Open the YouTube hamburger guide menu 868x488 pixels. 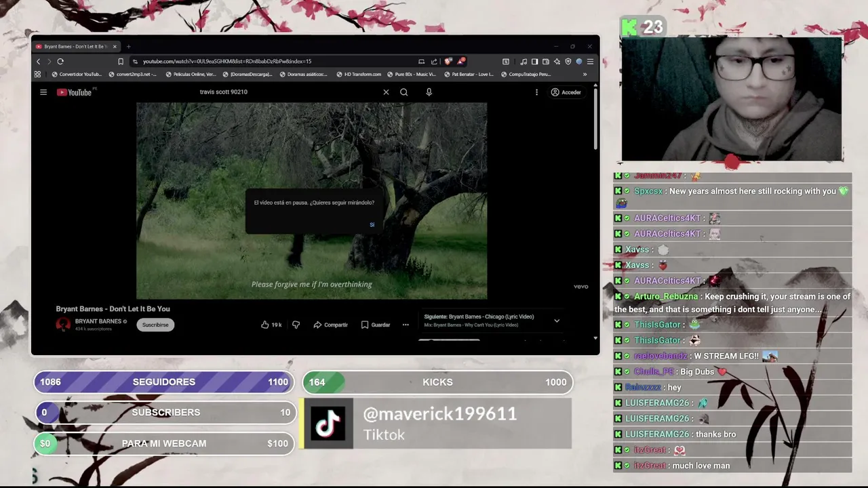tap(43, 92)
